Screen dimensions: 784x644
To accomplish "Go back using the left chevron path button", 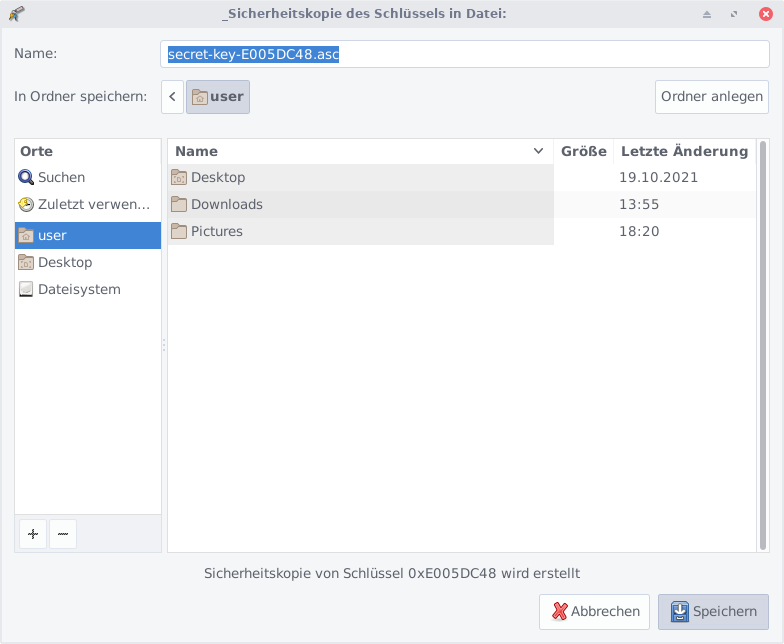I will [x=173, y=97].
